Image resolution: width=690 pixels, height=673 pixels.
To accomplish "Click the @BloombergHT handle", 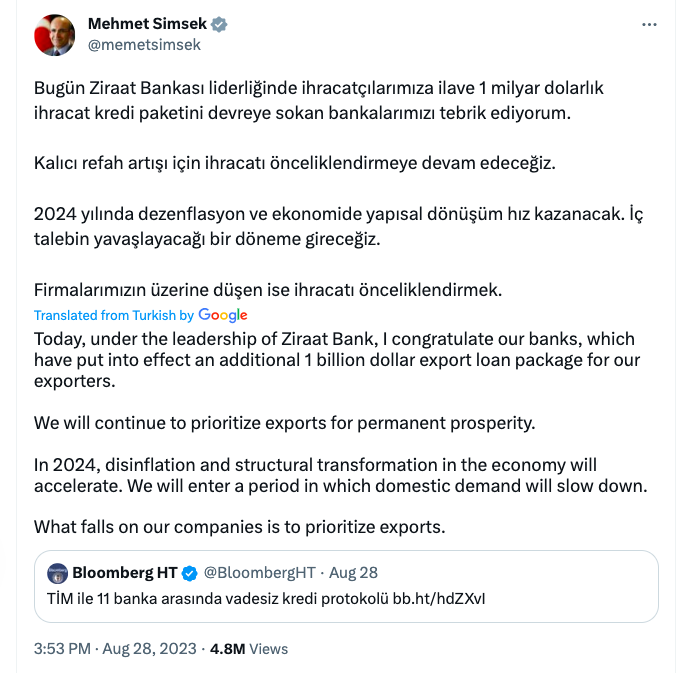I will (260, 573).
